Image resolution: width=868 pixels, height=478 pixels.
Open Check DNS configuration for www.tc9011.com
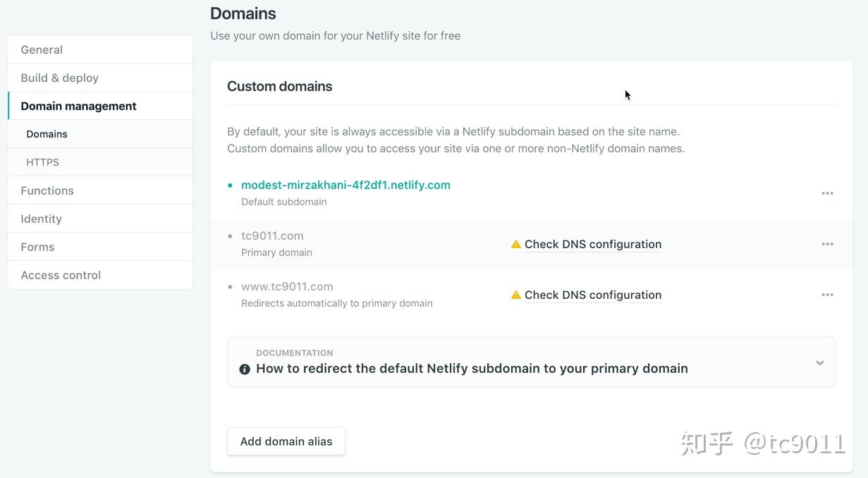tap(593, 294)
